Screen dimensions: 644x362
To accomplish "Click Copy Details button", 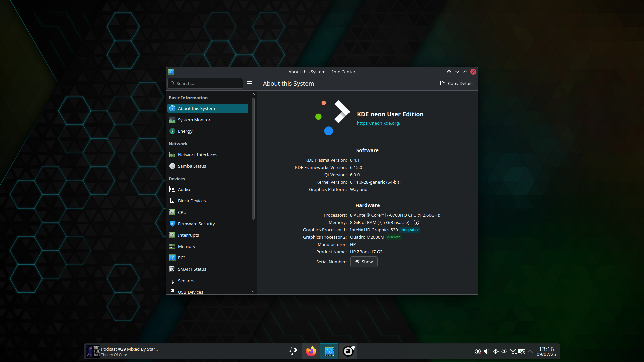I will (x=457, y=83).
